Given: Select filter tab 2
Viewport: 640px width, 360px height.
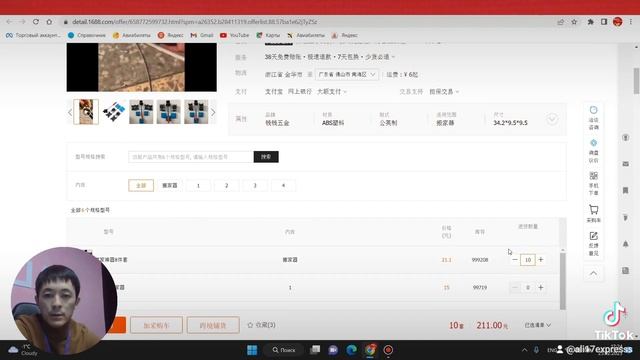Looking at the screenshot, I should (227, 185).
